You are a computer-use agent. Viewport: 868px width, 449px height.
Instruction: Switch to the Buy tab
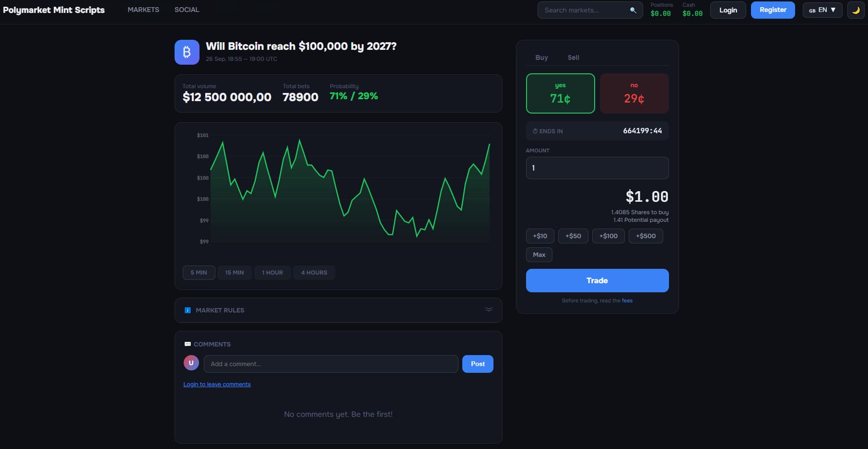541,58
